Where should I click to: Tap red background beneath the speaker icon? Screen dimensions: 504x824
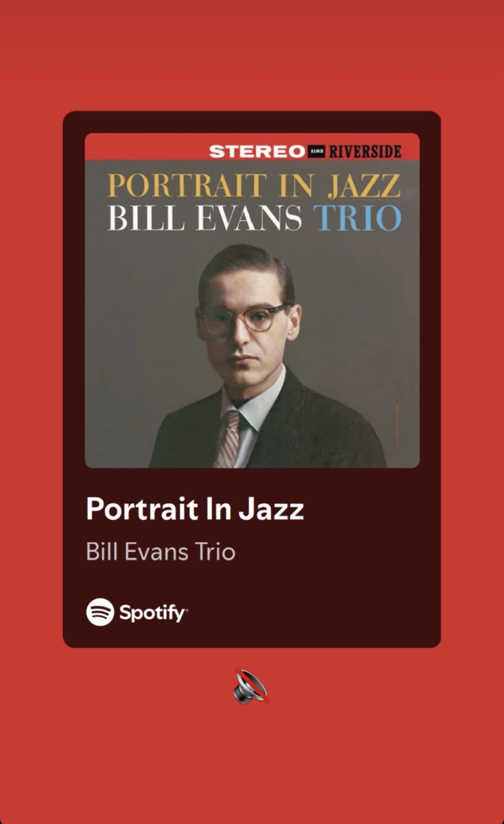[x=252, y=763]
